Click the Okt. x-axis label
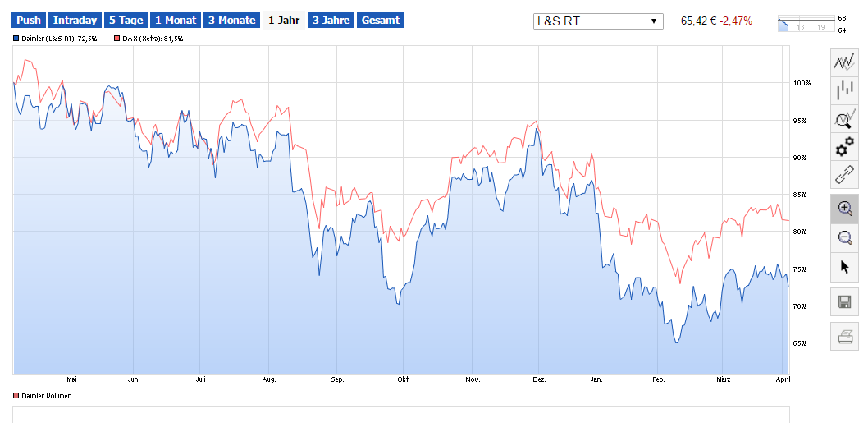 click(x=404, y=379)
